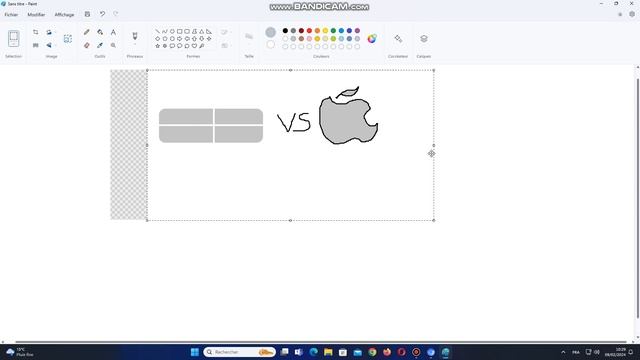Click the taskbar Rechercher search box
This screenshot has height=360, width=640.
240,352
